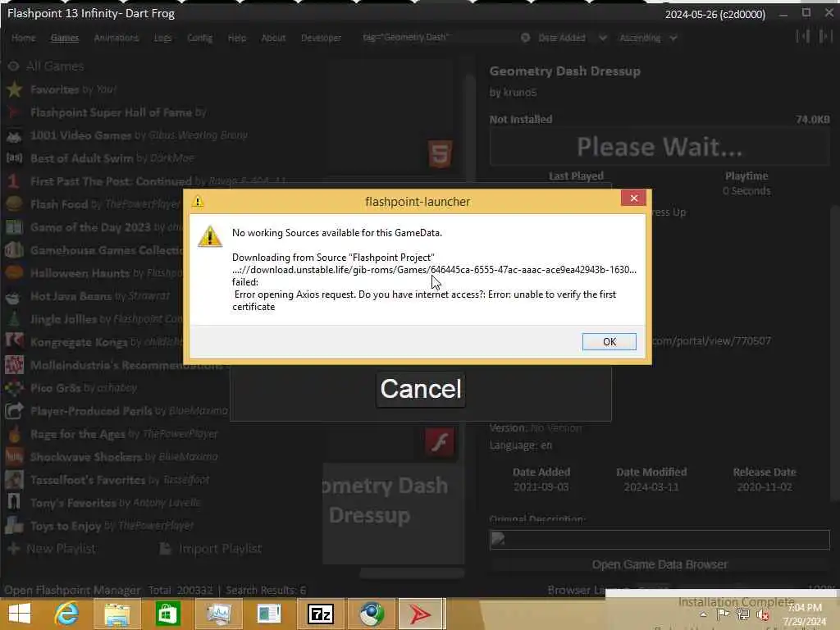Open the Windows Start button
This screenshot has width=840, height=630.
click(20, 614)
